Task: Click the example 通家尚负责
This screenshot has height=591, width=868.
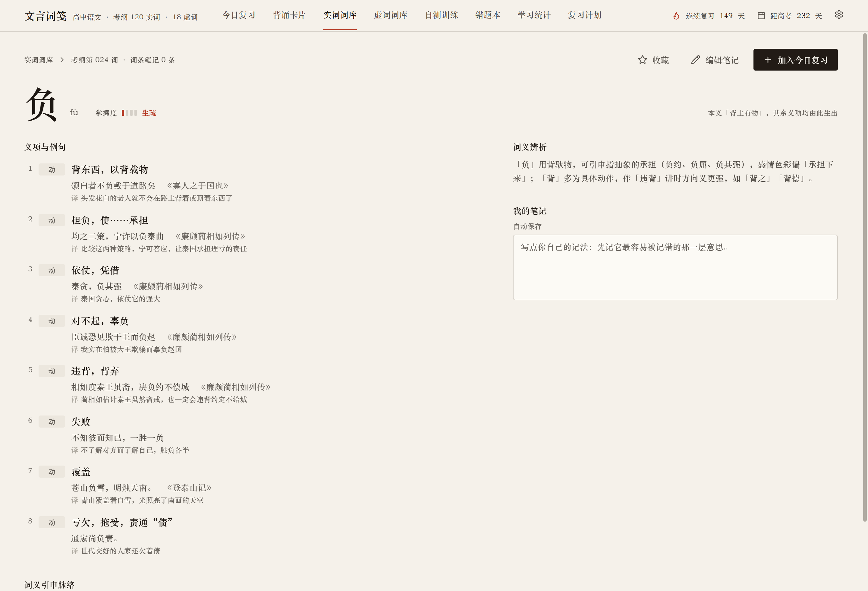Action: point(95,538)
